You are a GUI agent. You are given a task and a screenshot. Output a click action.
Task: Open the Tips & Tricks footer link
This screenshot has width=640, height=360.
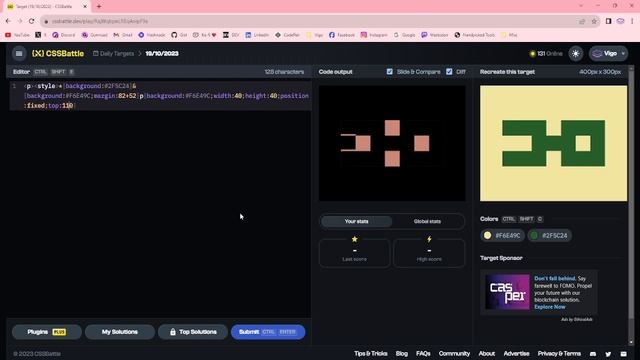[371, 353]
